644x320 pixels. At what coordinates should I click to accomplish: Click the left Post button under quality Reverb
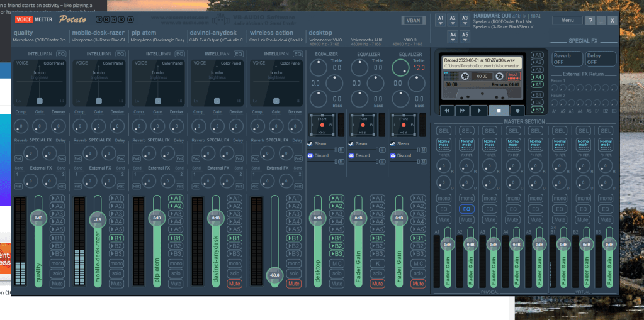click(18, 158)
